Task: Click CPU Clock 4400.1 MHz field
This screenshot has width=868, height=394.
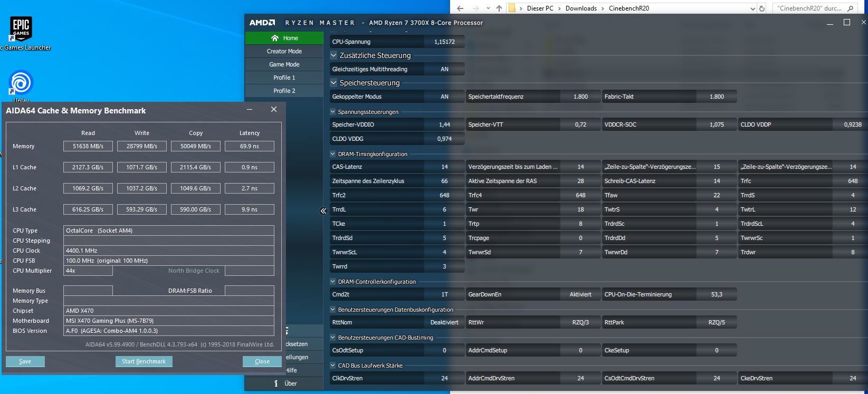Action: 169,251
